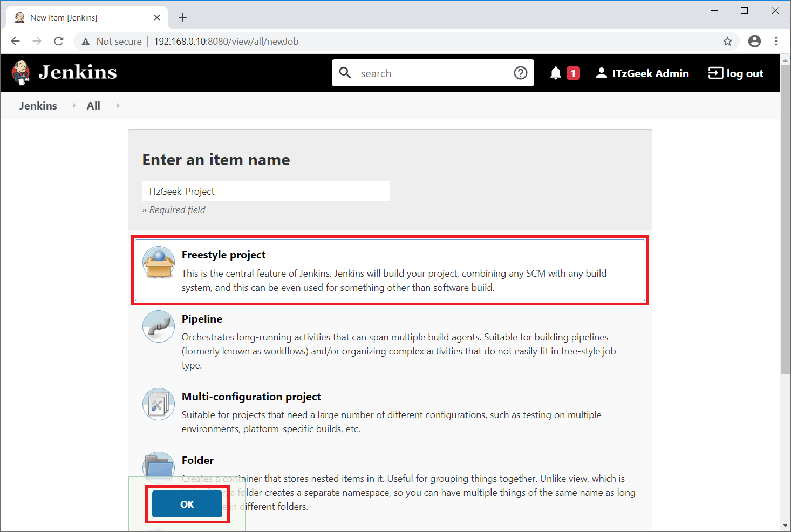The width and height of the screenshot is (791, 532).
Task: Open the notifications bell icon
Action: click(x=556, y=73)
